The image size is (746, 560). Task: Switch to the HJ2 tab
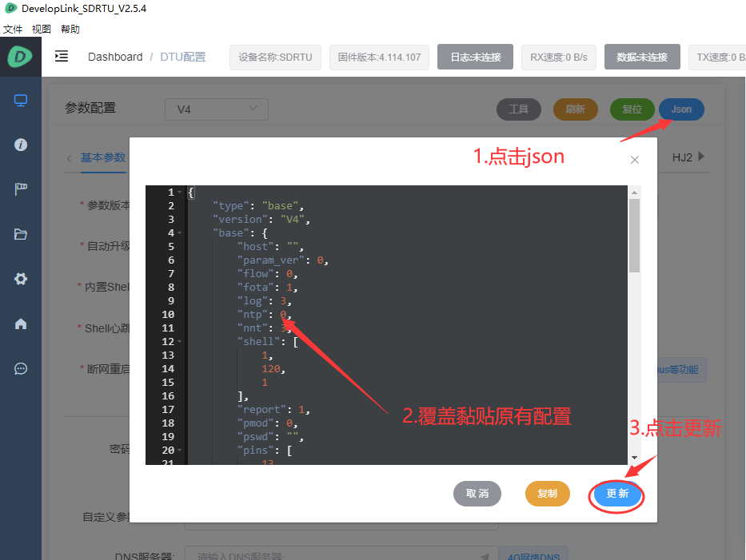point(682,157)
